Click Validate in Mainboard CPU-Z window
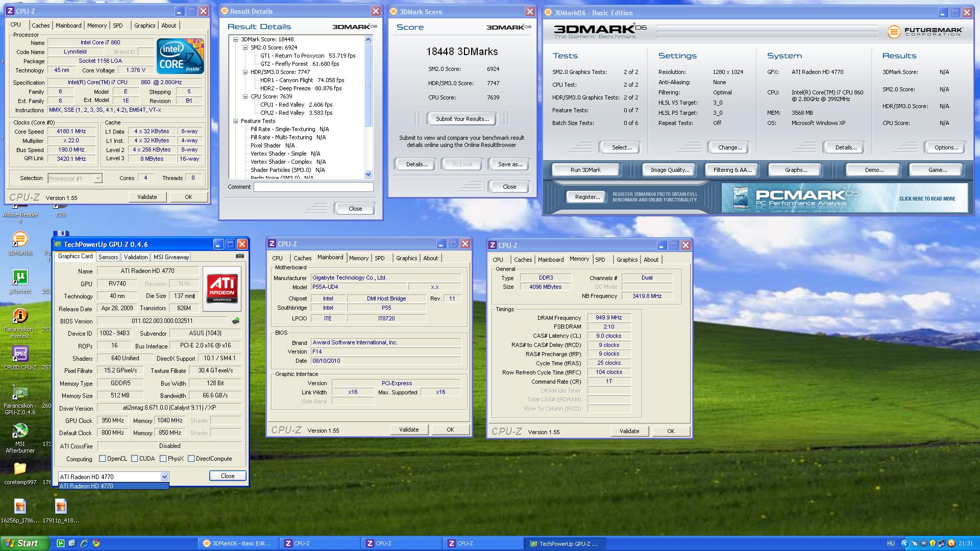Image resolution: width=980 pixels, height=551 pixels. click(x=409, y=430)
